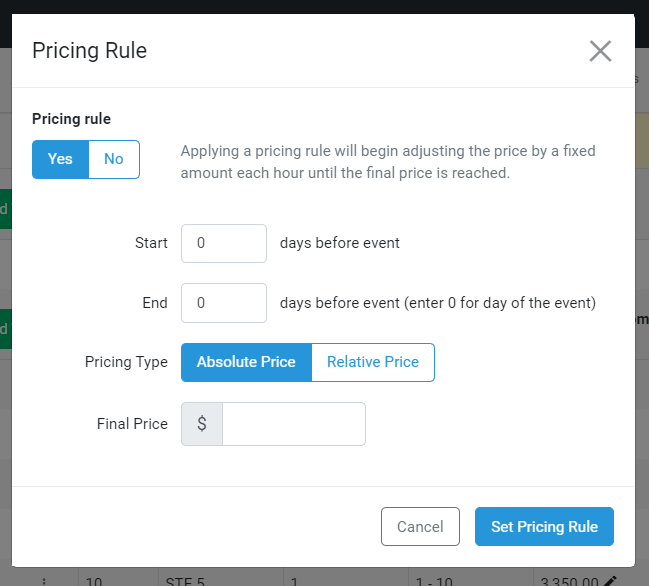Disable the pricing rule with No
The height and width of the screenshot is (586, 649).
coord(114,159)
